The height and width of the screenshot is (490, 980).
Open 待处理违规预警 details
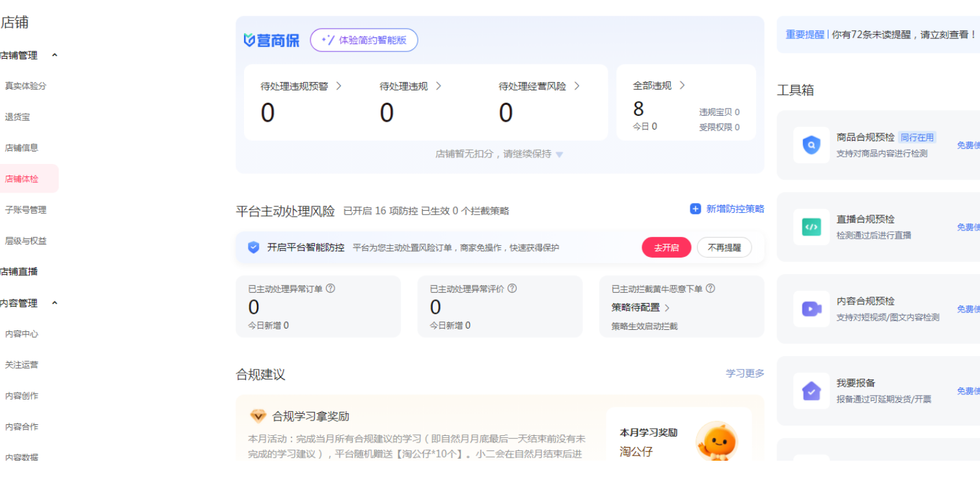[301, 86]
